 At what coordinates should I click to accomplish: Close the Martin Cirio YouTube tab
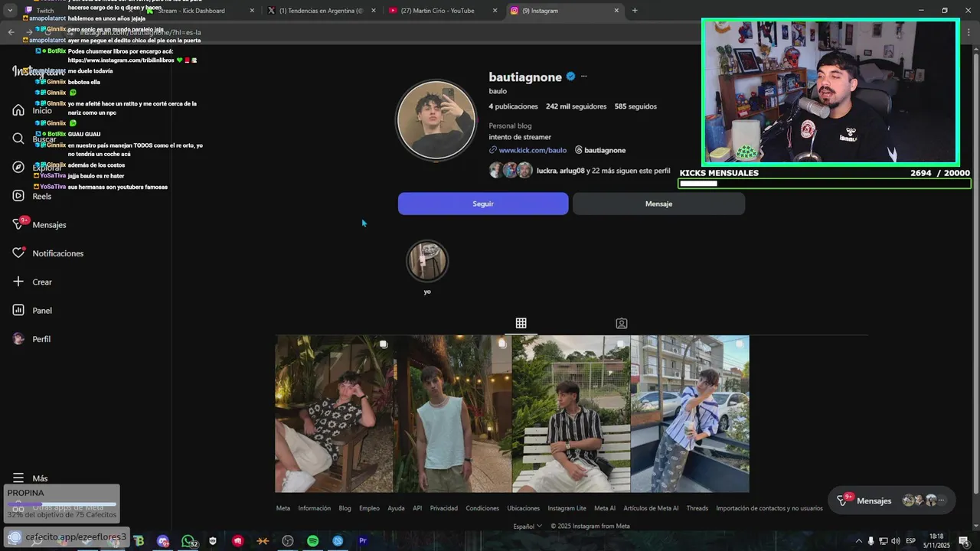point(495,11)
